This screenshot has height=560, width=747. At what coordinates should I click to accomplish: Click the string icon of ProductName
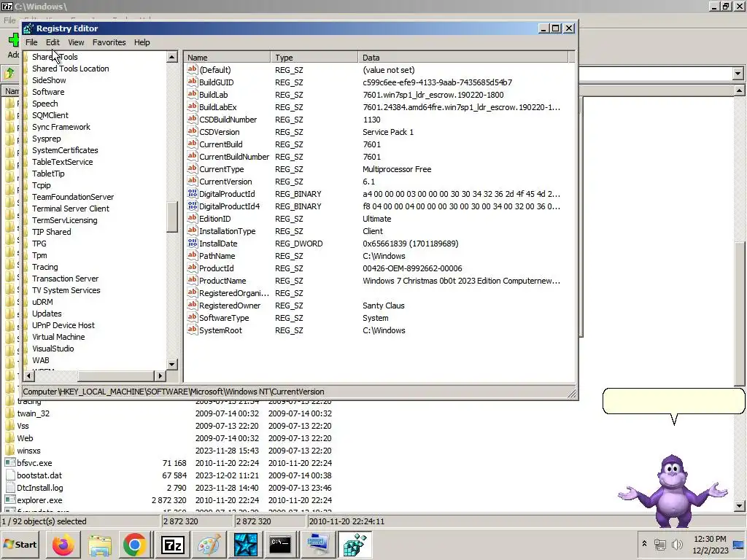192,280
